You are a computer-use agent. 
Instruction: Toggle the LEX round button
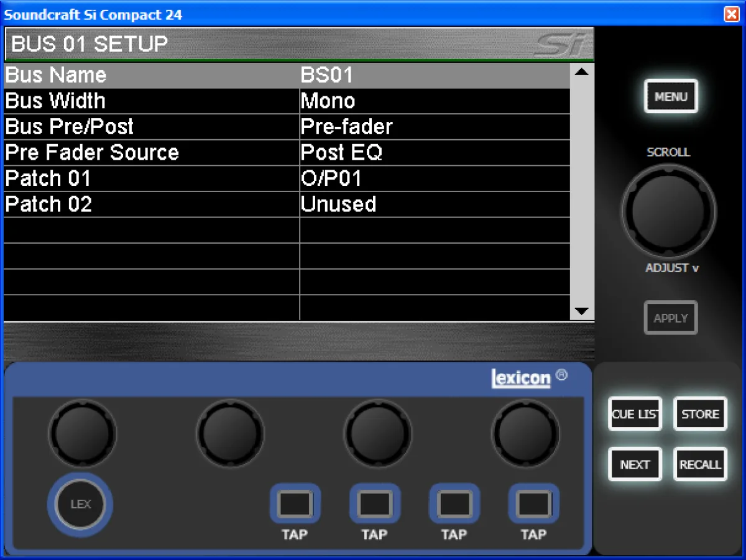click(x=80, y=505)
